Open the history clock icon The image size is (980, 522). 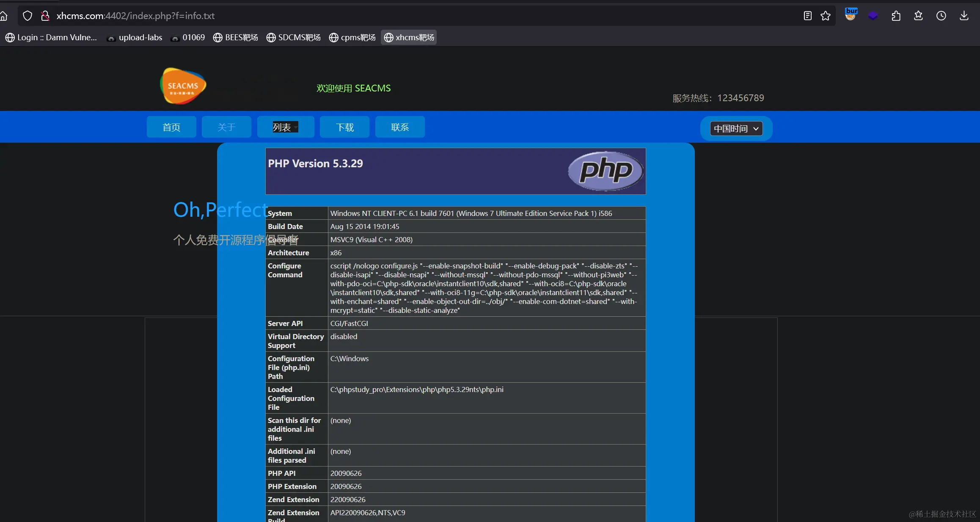coord(941,16)
